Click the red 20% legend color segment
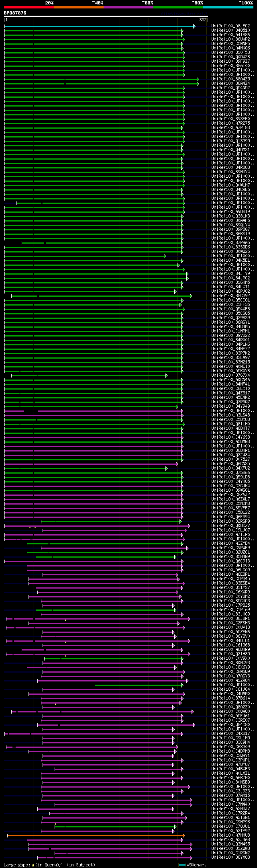 [29, 7]
